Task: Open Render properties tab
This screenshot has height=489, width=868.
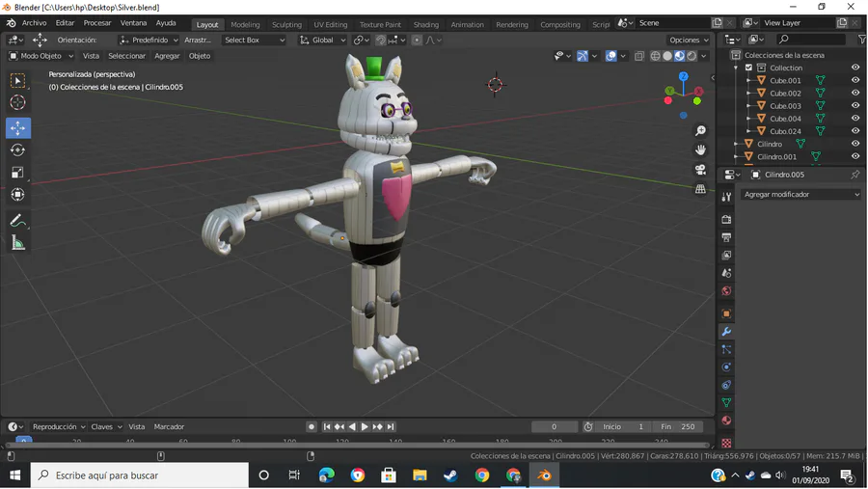Action: point(726,219)
